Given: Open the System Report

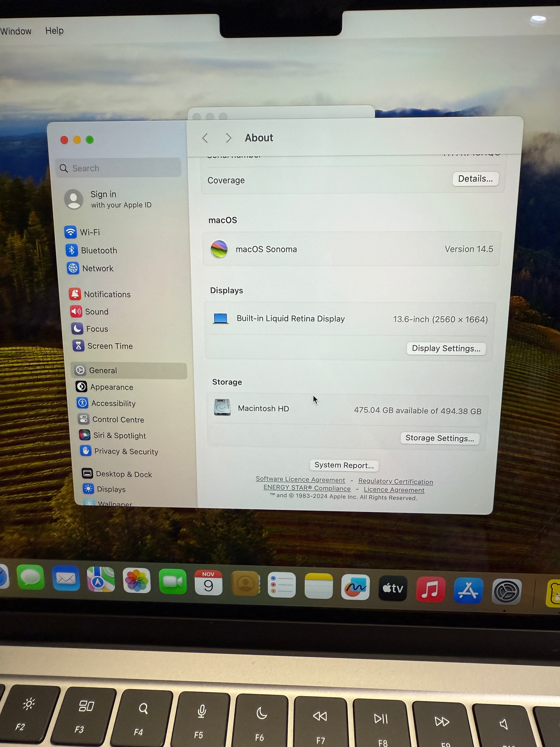Looking at the screenshot, I should 344,465.
